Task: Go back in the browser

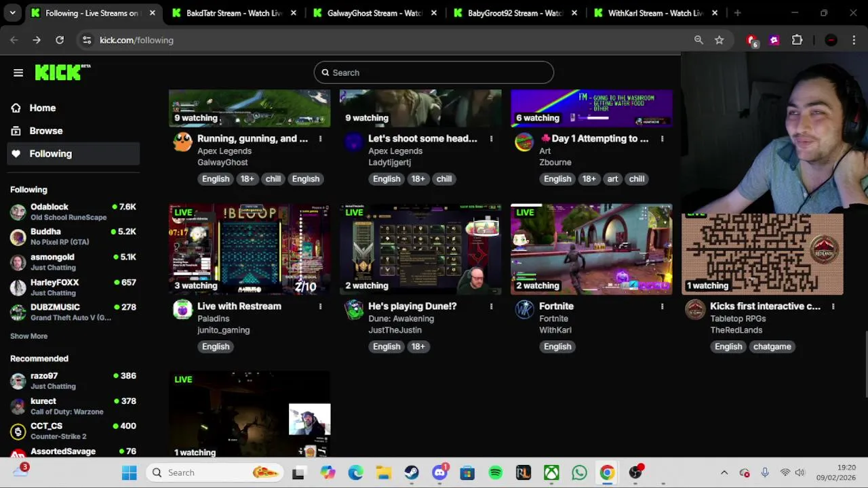Action: tap(14, 40)
